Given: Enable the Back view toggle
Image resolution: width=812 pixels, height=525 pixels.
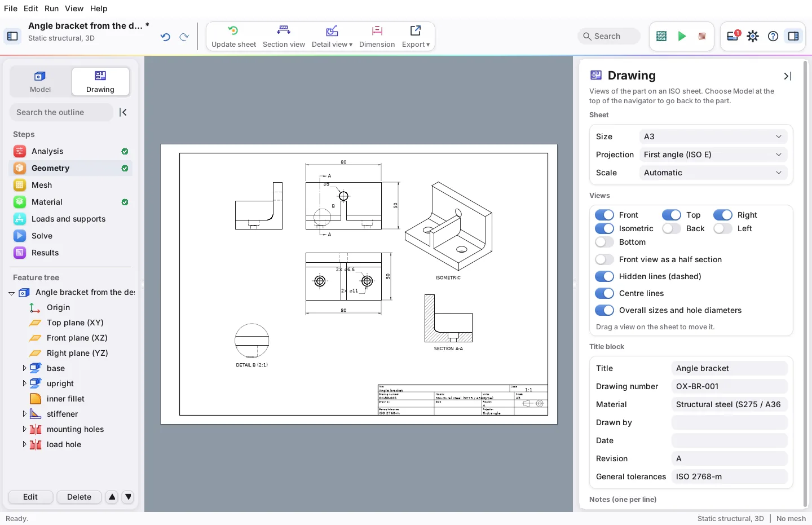Looking at the screenshot, I should pos(672,228).
